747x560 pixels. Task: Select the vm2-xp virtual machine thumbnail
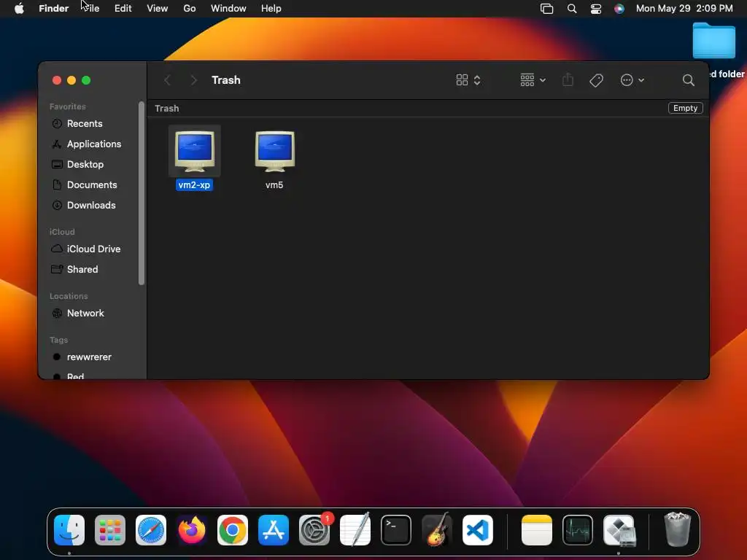194,151
